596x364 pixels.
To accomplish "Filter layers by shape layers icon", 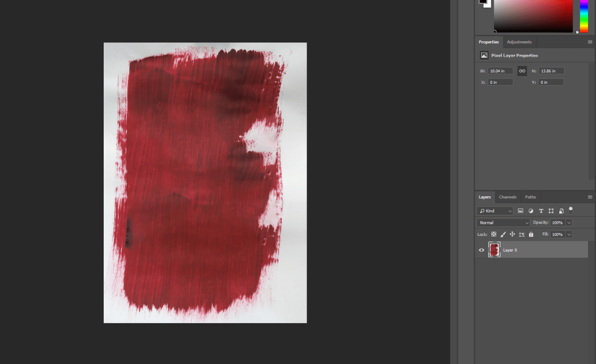I will [551, 211].
